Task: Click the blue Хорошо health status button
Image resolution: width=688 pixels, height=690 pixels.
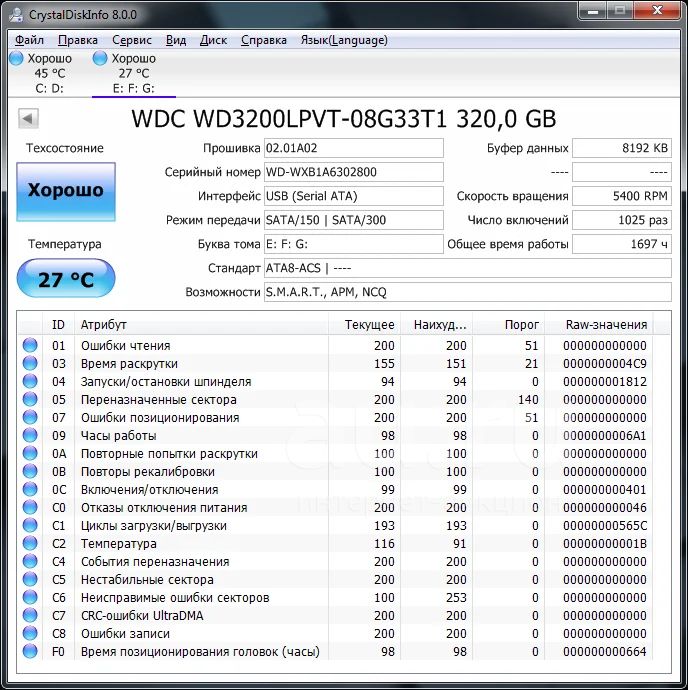Action: point(66,191)
